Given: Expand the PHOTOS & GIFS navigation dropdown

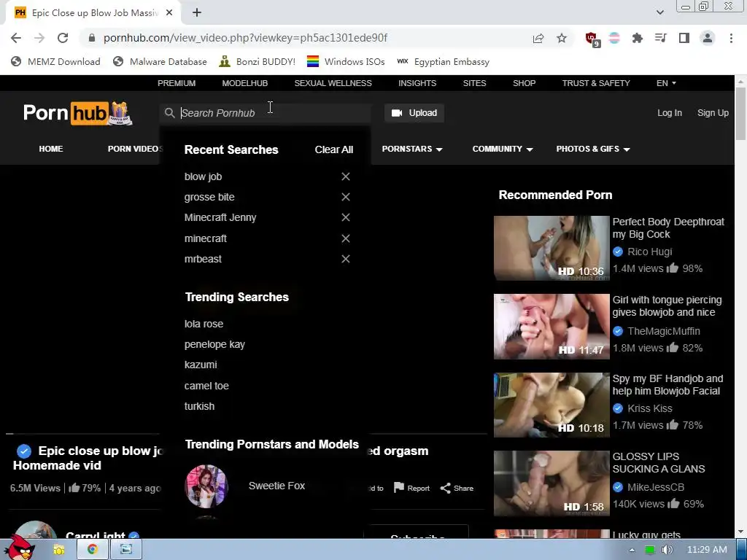Looking at the screenshot, I should [593, 149].
